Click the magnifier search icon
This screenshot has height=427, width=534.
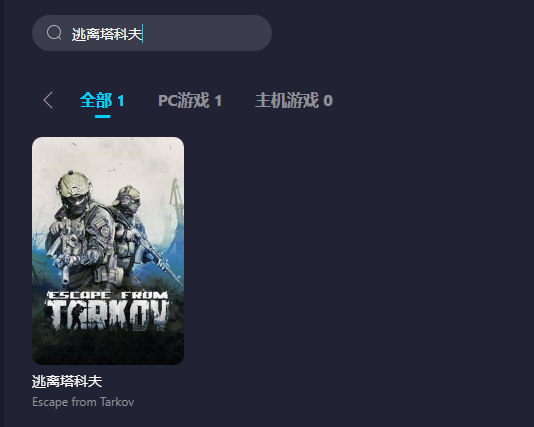[x=54, y=33]
